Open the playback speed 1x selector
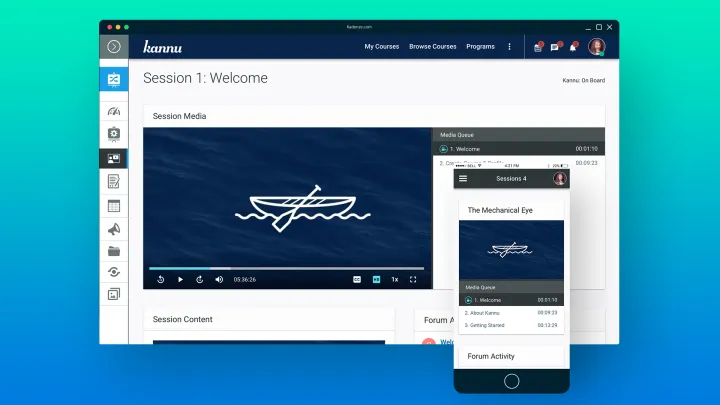The height and width of the screenshot is (405, 720). (395, 279)
